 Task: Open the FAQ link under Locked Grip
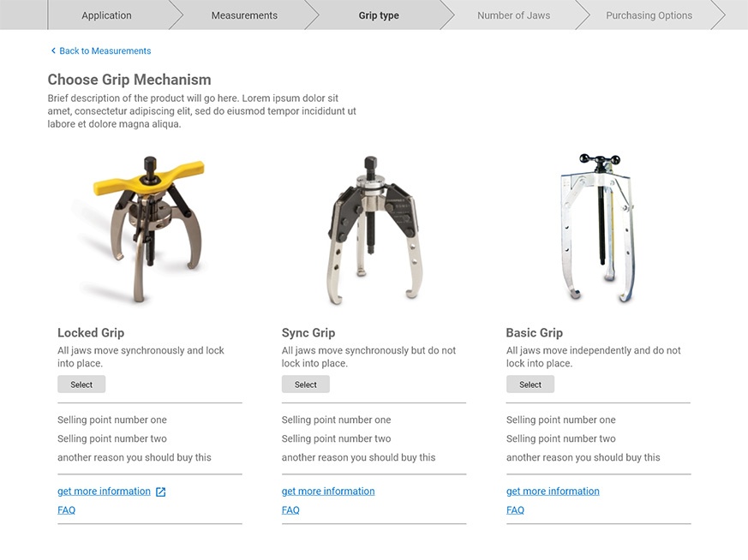pyautogui.click(x=66, y=509)
